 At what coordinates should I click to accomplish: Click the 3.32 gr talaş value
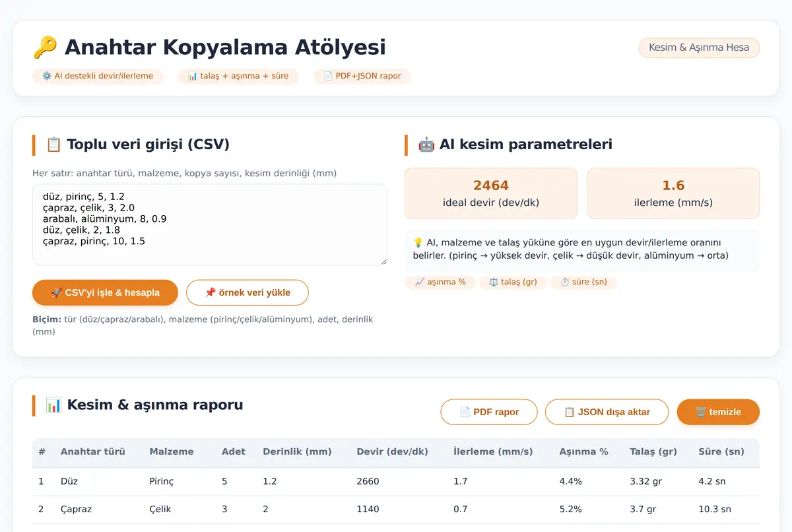646,481
